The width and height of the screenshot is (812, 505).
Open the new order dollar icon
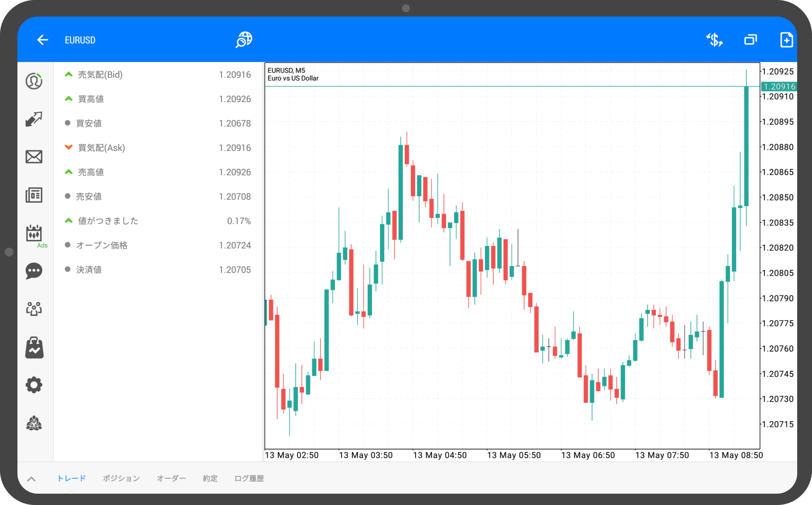[714, 40]
